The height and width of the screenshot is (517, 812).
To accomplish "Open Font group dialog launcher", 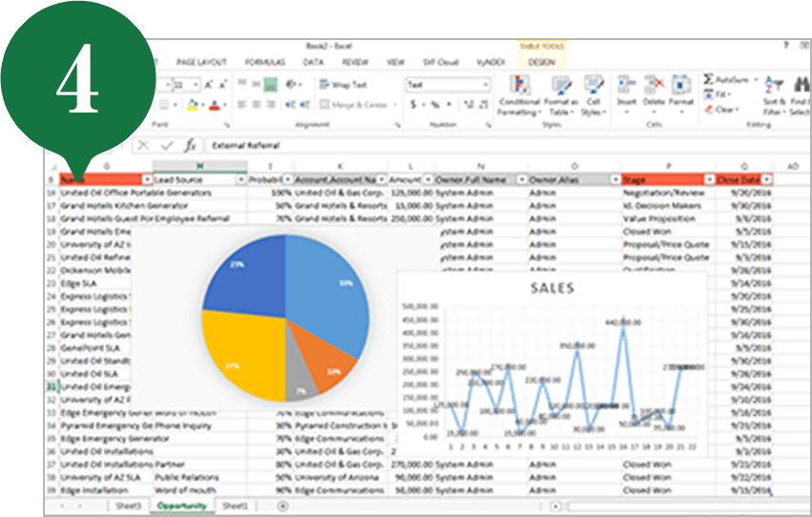I will [227, 125].
